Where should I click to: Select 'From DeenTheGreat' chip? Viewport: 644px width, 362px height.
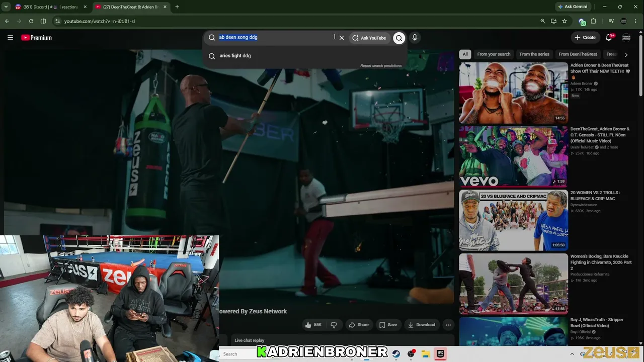click(x=578, y=54)
